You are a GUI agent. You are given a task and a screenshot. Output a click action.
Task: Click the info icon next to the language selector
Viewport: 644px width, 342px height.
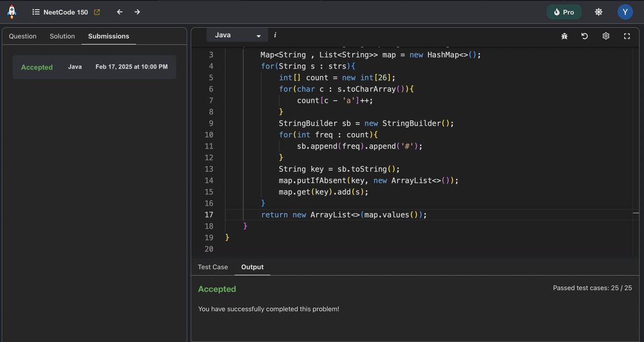275,35
